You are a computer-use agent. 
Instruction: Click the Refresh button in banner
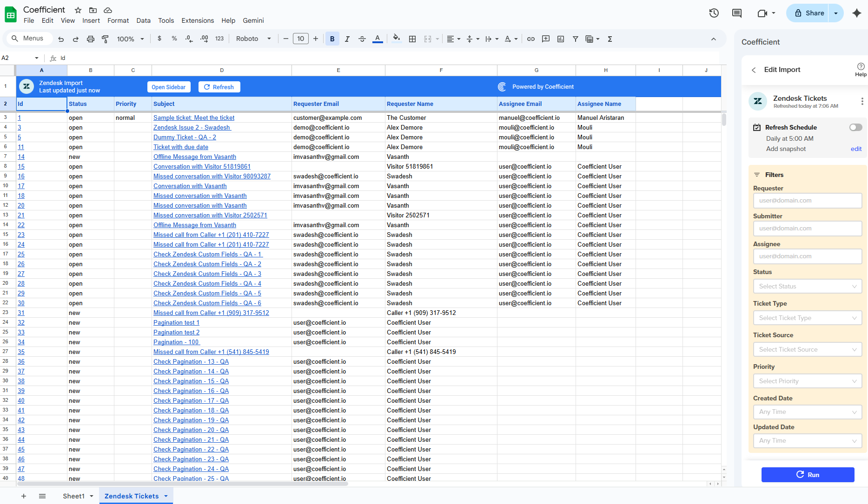(219, 87)
